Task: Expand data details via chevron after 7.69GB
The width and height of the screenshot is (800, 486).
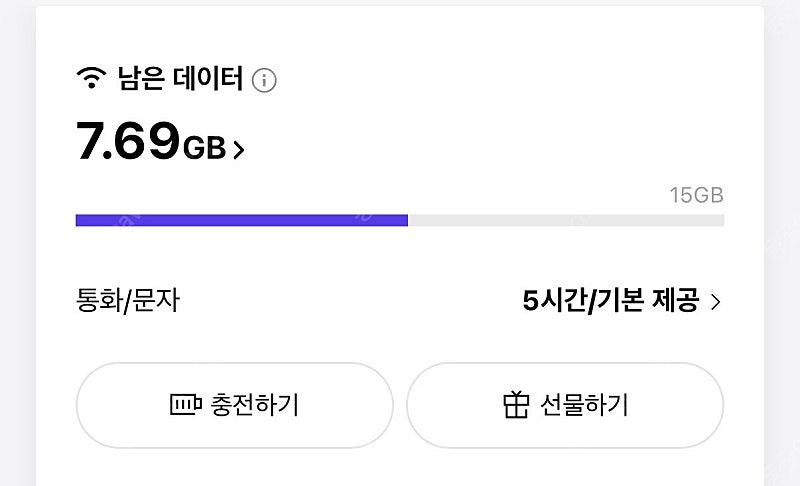Action: click(238, 149)
